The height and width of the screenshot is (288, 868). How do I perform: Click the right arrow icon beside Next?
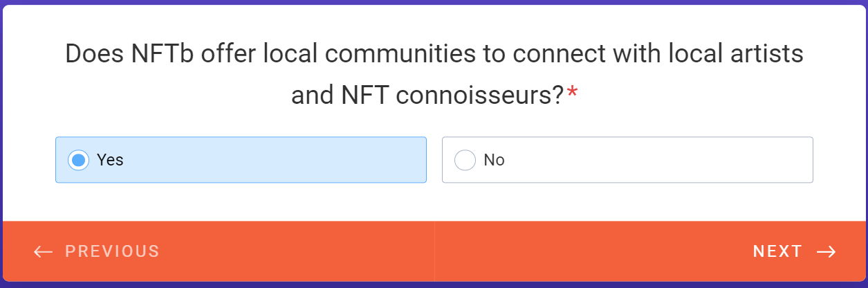pos(827,251)
